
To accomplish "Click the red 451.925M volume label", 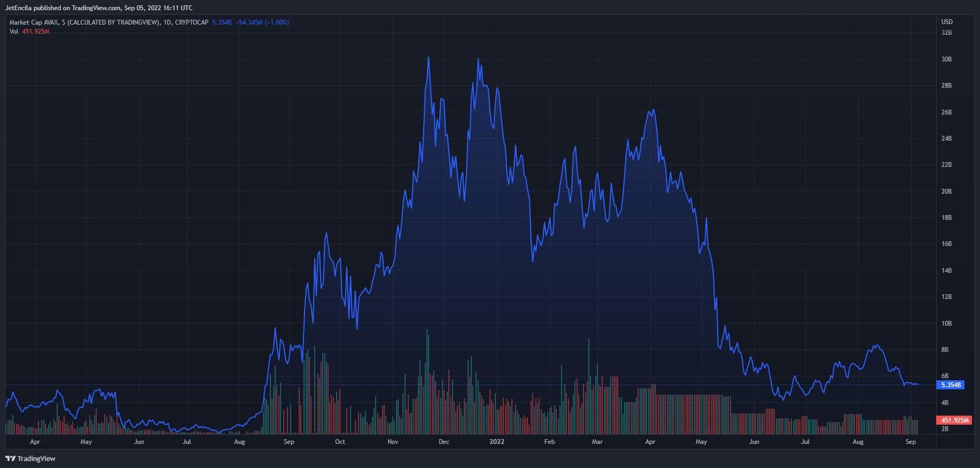I will (x=954, y=420).
